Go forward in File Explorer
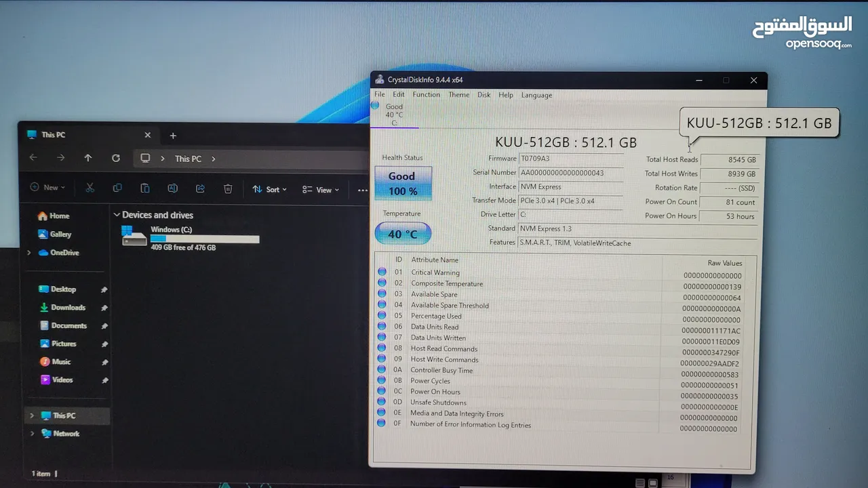868x488 pixels. coord(61,158)
